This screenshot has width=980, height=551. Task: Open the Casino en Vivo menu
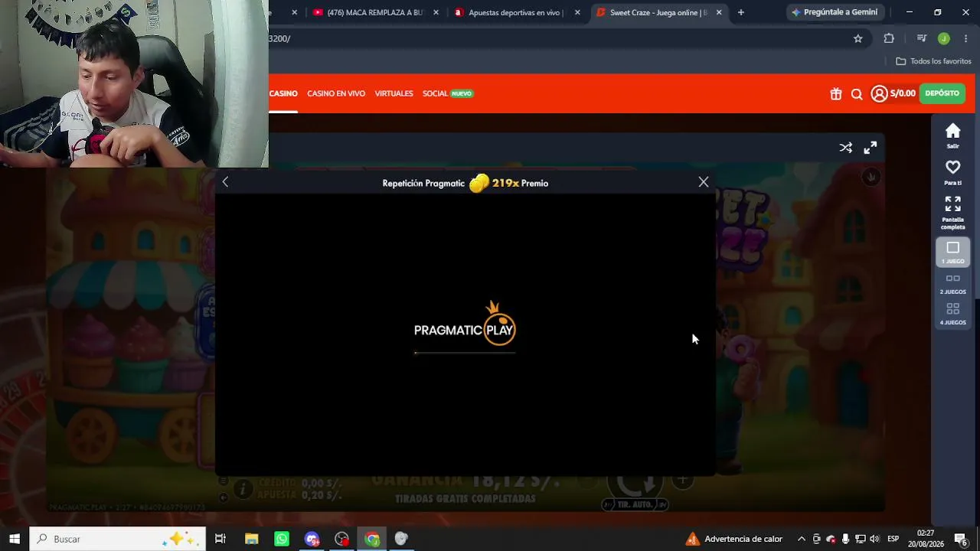click(336, 93)
